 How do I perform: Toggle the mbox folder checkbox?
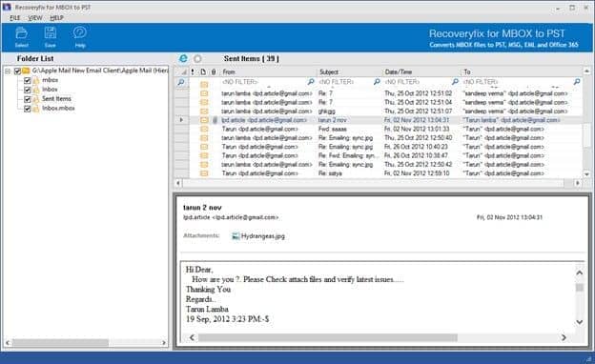(28, 80)
